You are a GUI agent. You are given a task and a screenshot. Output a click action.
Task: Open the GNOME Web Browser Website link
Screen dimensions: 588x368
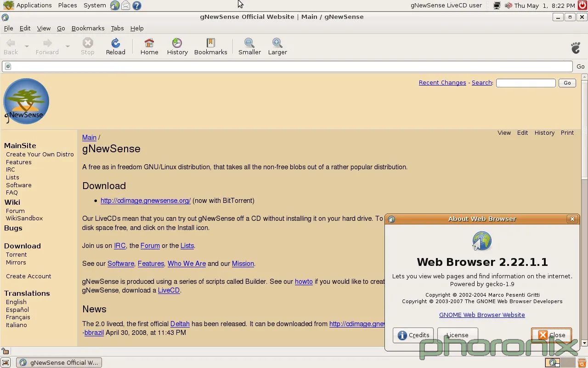482,315
